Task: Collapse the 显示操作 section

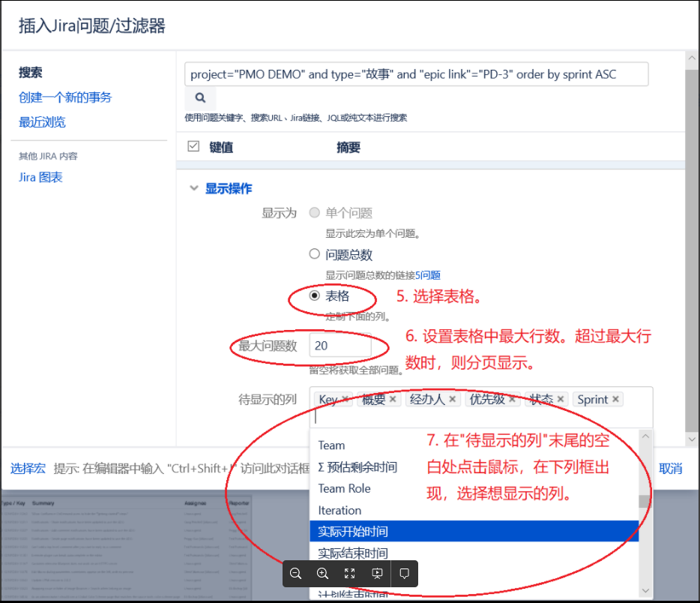Action: pos(195,188)
